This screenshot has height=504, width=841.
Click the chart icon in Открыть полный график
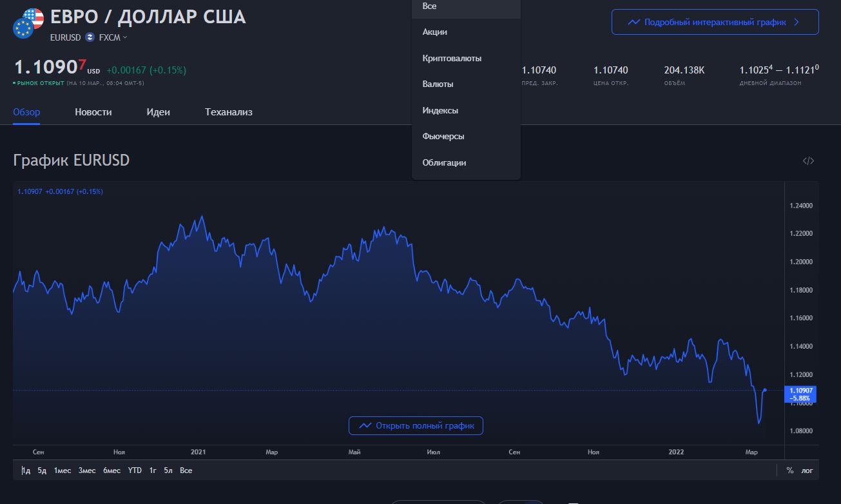tap(365, 426)
